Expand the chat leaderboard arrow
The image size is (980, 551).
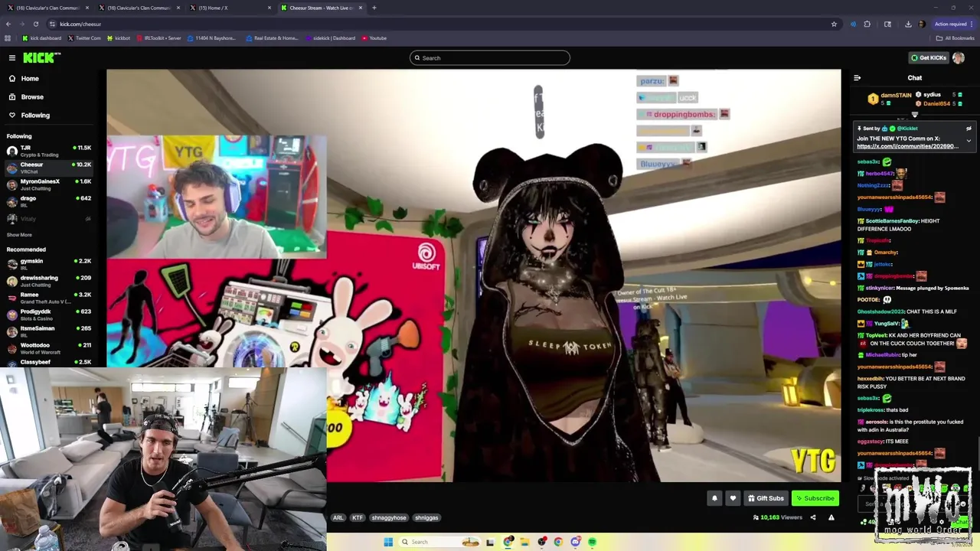point(914,115)
